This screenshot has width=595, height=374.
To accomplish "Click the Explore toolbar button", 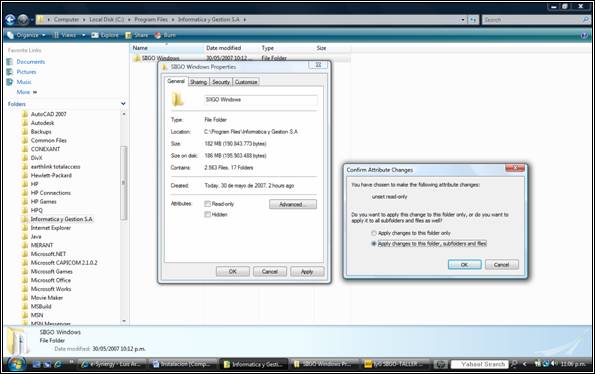I will (x=105, y=35).
